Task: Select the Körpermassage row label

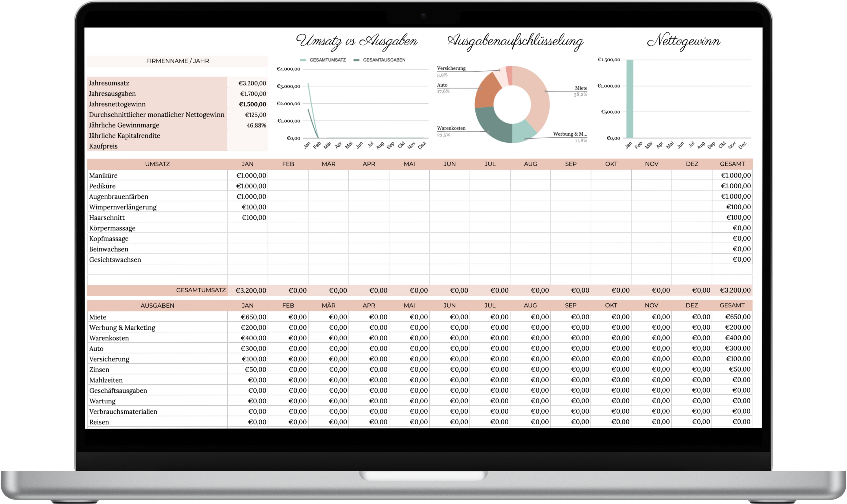Action: pyautogui.click(x=112, y=228)
